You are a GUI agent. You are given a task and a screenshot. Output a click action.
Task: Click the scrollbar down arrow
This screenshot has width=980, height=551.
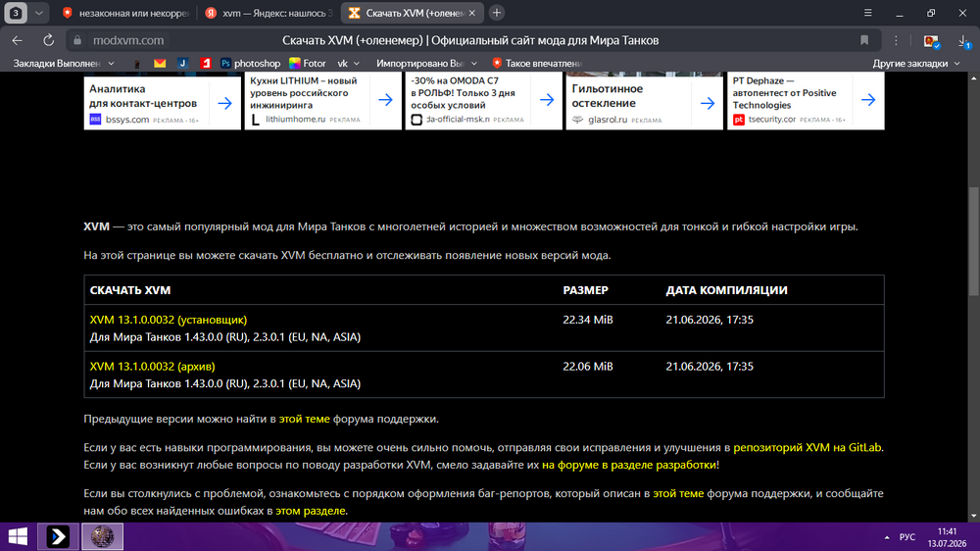point(974,516)
